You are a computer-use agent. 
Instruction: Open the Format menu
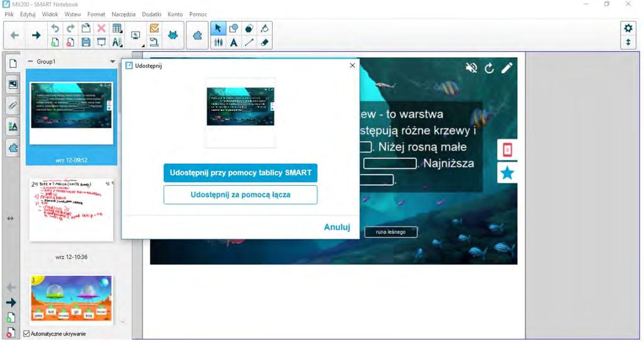point(96,14)
